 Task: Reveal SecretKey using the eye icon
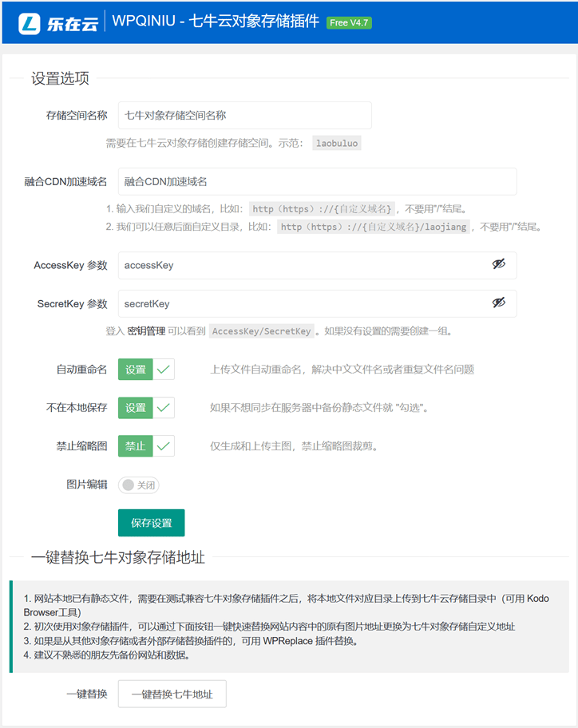499,303
